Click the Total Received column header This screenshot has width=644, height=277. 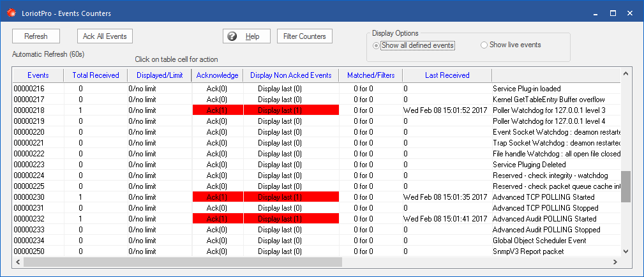(x=96, y=75)
